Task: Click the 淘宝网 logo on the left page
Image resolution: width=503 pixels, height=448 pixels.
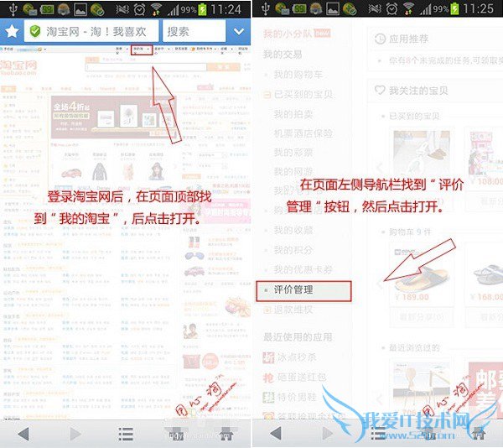Action: [x=18, y=67]
